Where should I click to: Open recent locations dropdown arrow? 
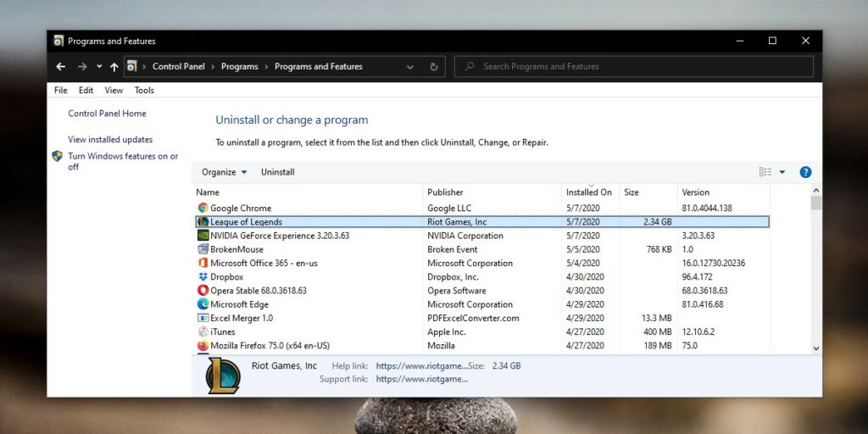point(99,66)
